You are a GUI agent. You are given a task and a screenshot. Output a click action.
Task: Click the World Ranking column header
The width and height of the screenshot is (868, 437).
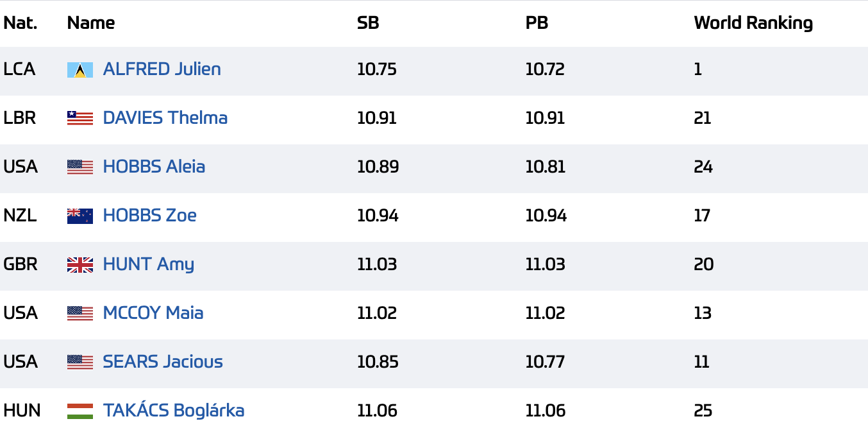tap(753, 23)
